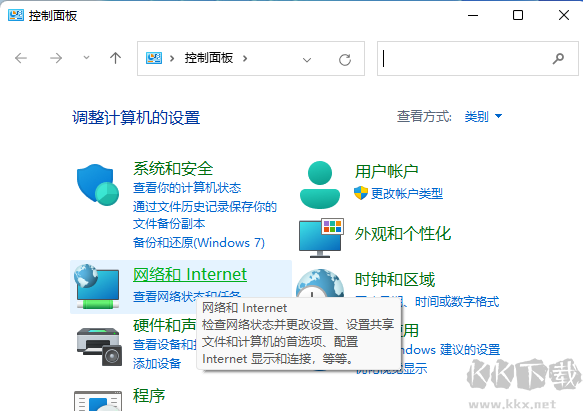Click the 外观和个性化 monitor icon

tap(322, 238)
